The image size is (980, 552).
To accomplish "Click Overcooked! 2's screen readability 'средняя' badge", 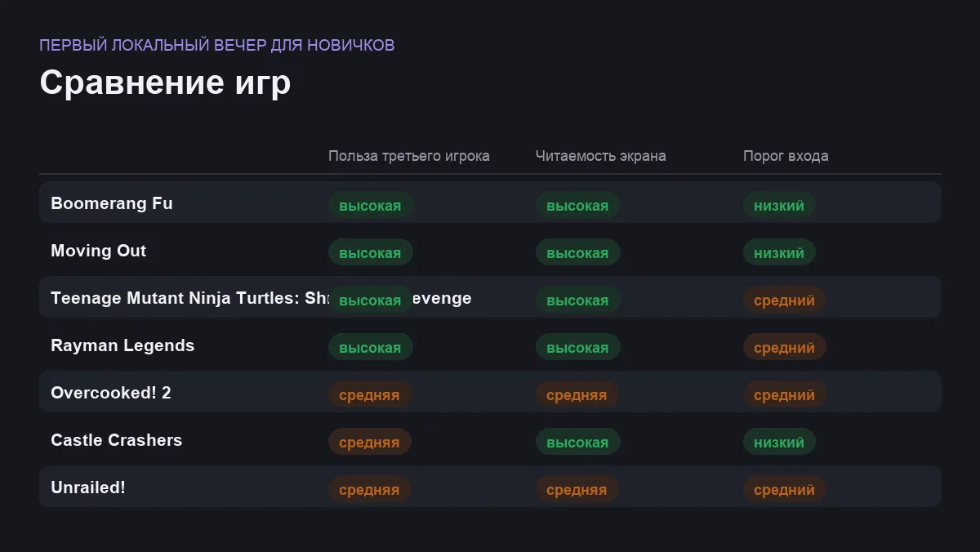I will pos(577,394).
